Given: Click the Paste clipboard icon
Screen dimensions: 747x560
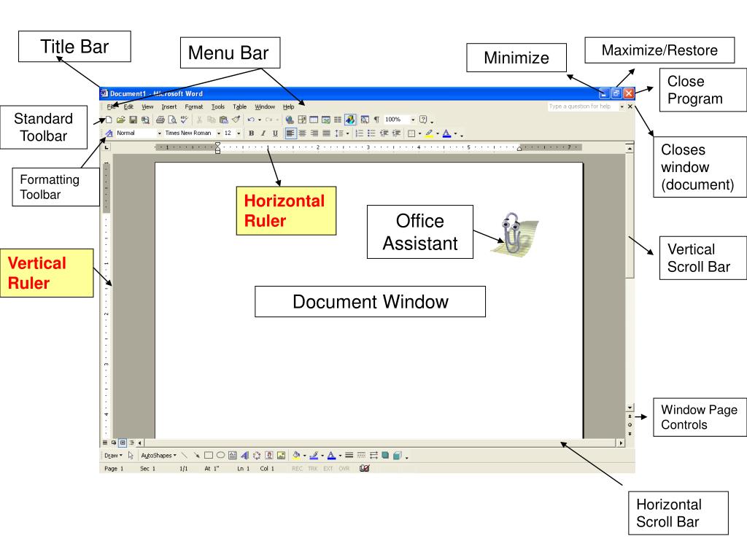Looking at the screenshot, I should [x=223, y=120].
